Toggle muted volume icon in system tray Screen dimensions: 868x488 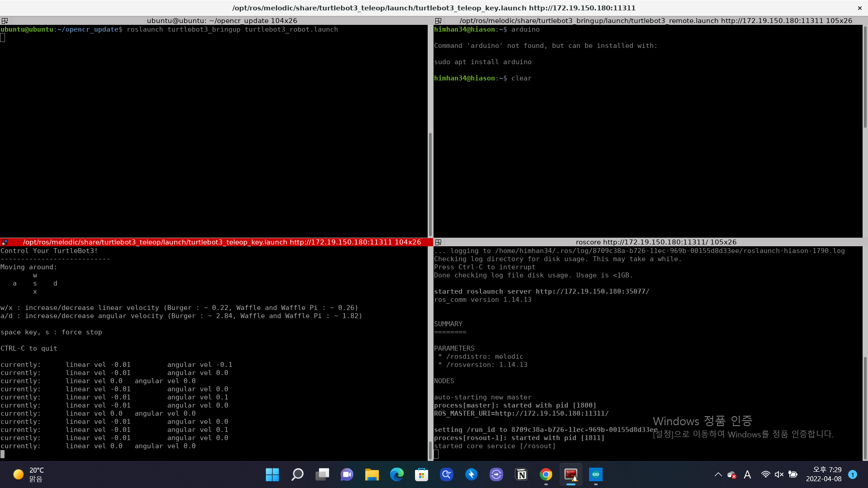(779, 474)
